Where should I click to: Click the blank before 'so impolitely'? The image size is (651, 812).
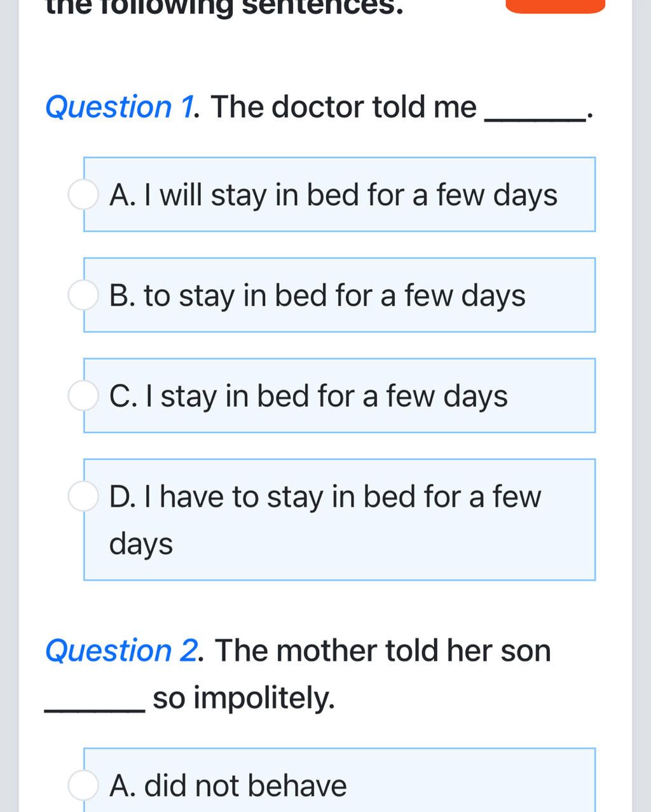(95, 707)
